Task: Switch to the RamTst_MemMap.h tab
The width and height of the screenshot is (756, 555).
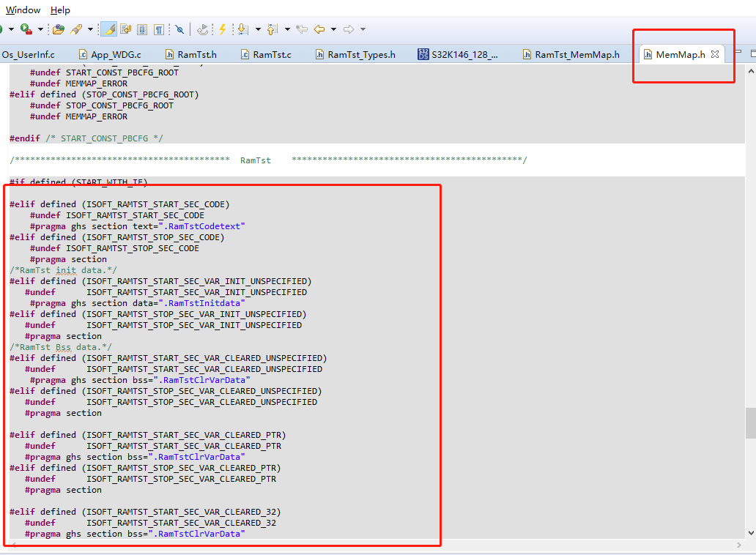Action: coord(577,54)
